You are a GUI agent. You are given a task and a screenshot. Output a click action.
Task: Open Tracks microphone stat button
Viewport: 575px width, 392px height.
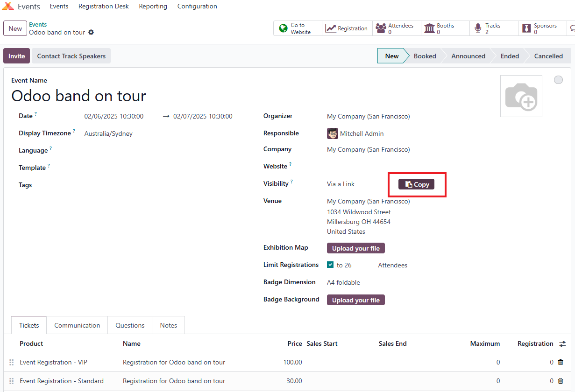(494, 28)
